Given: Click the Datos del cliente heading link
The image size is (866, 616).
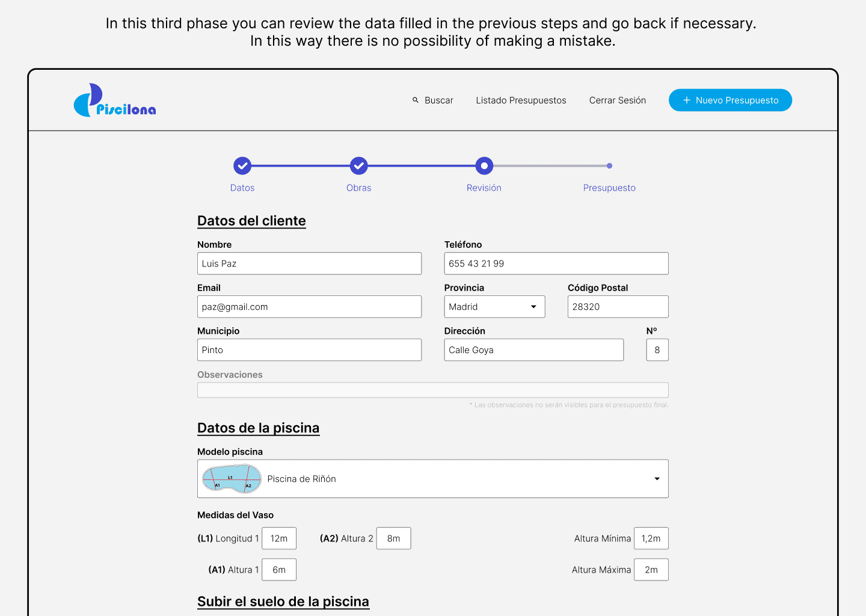Looking at the screenshot, I should click(251, 221).
